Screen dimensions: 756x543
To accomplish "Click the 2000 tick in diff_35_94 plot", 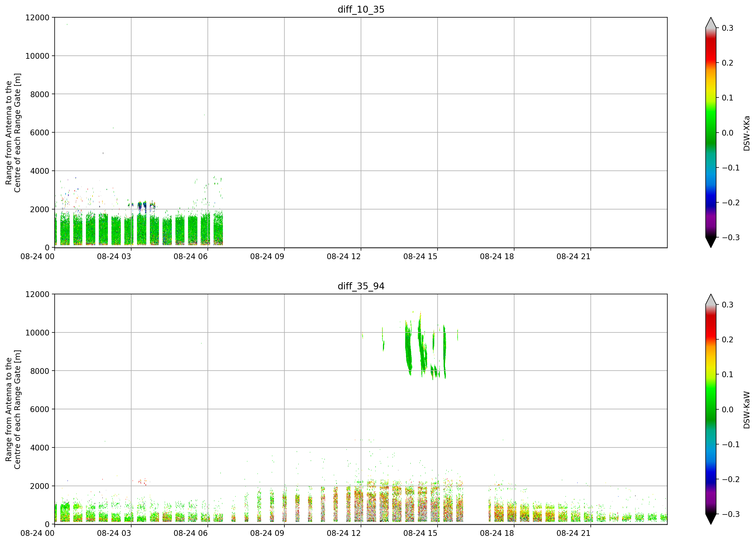I will coord(40,486).
